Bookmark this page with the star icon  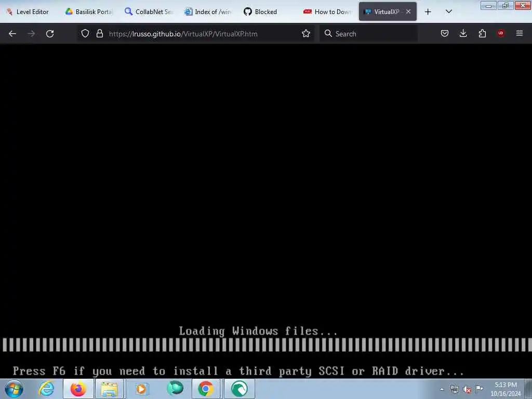click(306, 33)
